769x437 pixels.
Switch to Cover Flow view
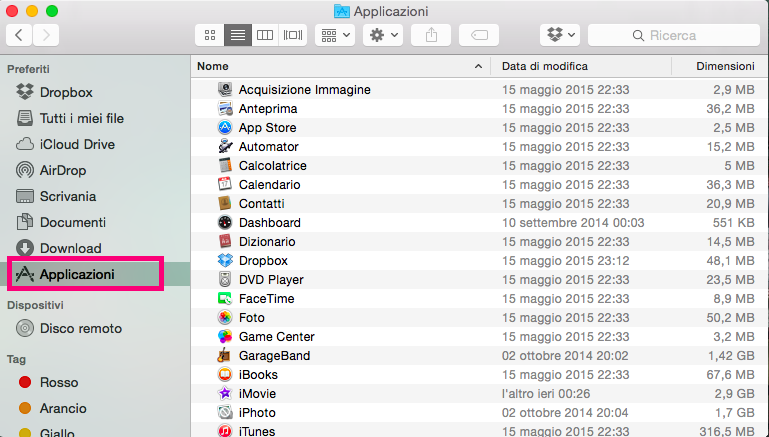point(293,35)
